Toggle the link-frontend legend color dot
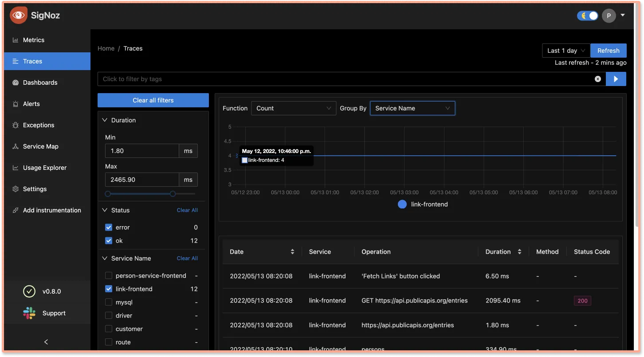 pos(402,204)
